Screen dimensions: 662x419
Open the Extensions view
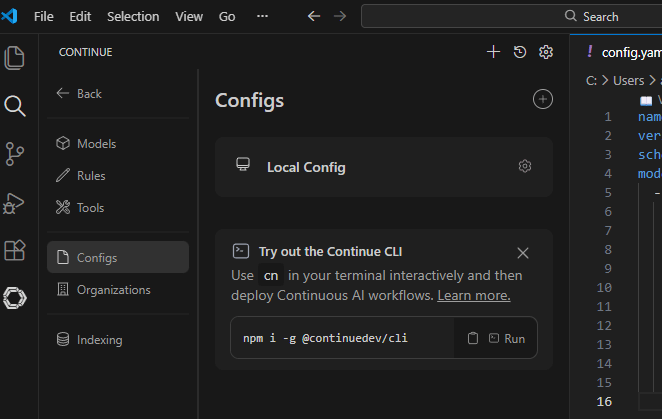pos(15,250)
